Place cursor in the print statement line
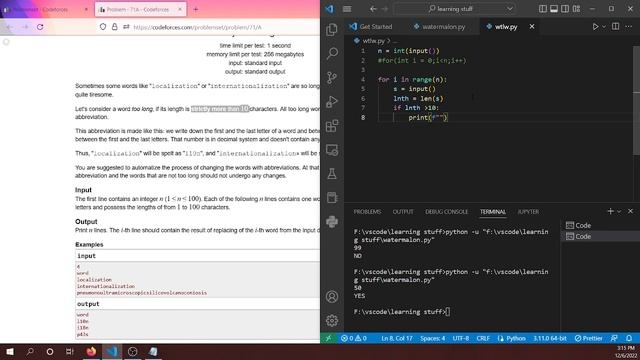640x360 pixels. pos(428,118)
